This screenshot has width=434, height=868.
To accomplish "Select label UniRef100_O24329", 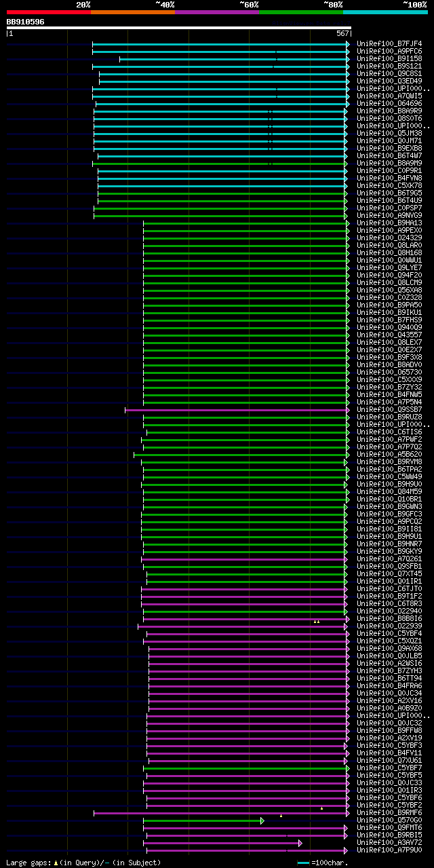I will 389,238.
